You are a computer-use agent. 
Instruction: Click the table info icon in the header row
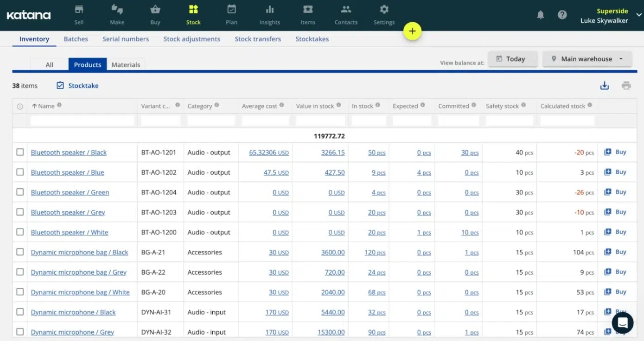click(20, 107)
